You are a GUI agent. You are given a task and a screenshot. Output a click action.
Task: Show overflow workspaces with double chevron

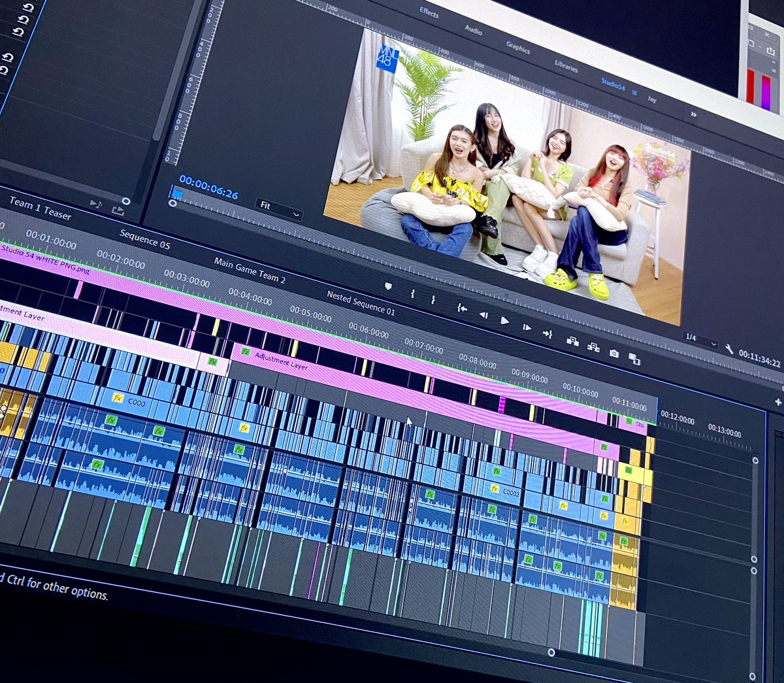point(693,114)
